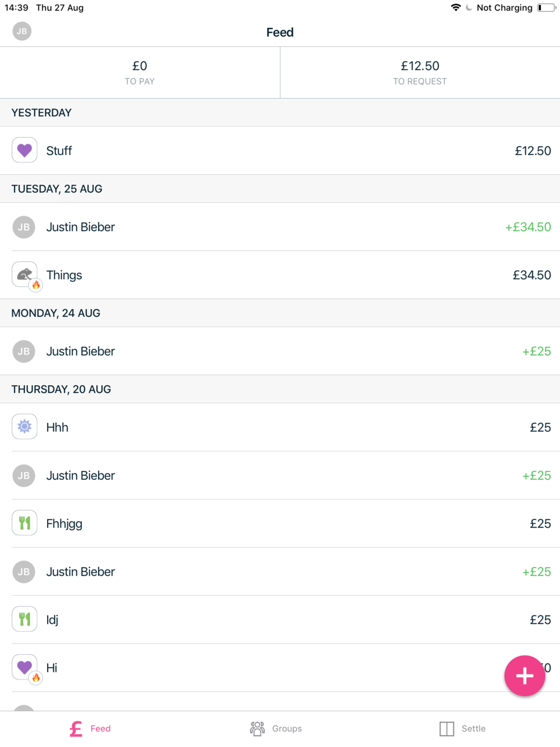Open the Justin Bieber entry under Monday 24 Aug
This screenshot has height=747, width=560.
280,351
